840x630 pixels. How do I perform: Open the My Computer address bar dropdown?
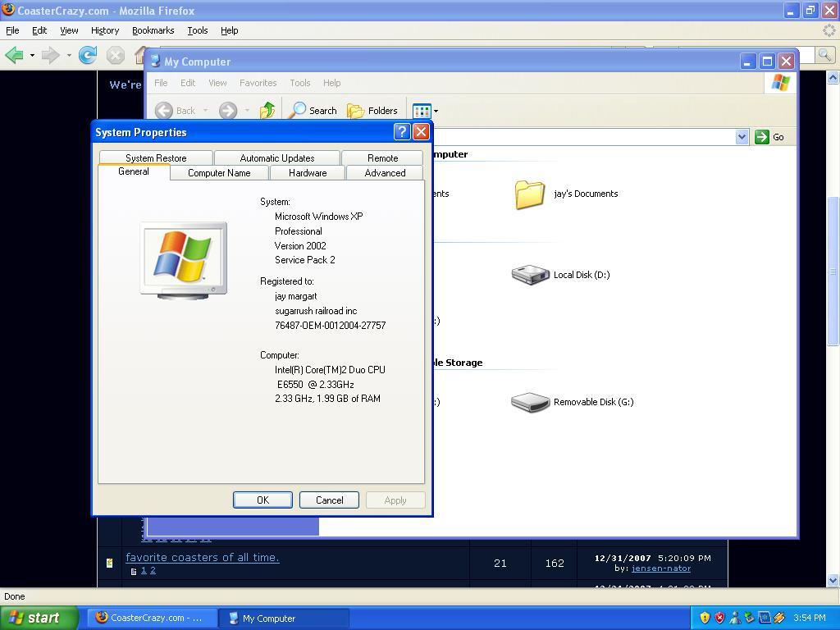tap(742, 137)
